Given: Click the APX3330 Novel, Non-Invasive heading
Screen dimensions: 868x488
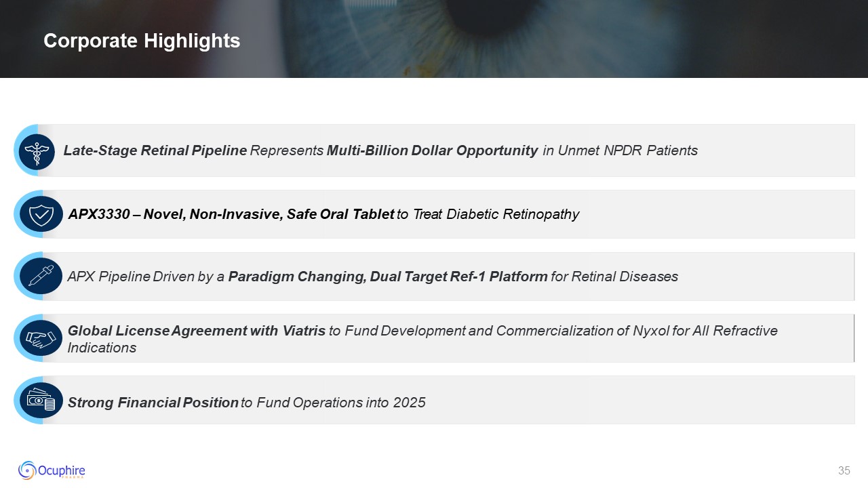Looking at the screenshot, I should [231, 214].
